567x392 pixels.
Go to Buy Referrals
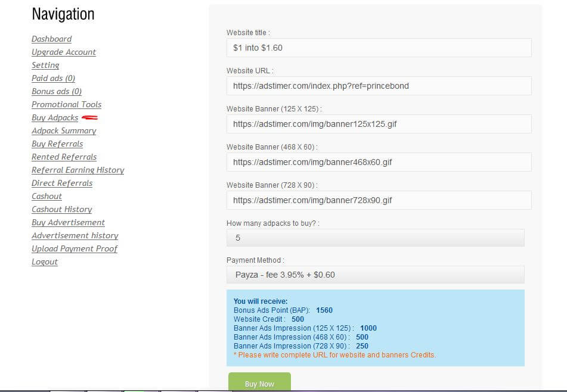click(x=57, y=144)
